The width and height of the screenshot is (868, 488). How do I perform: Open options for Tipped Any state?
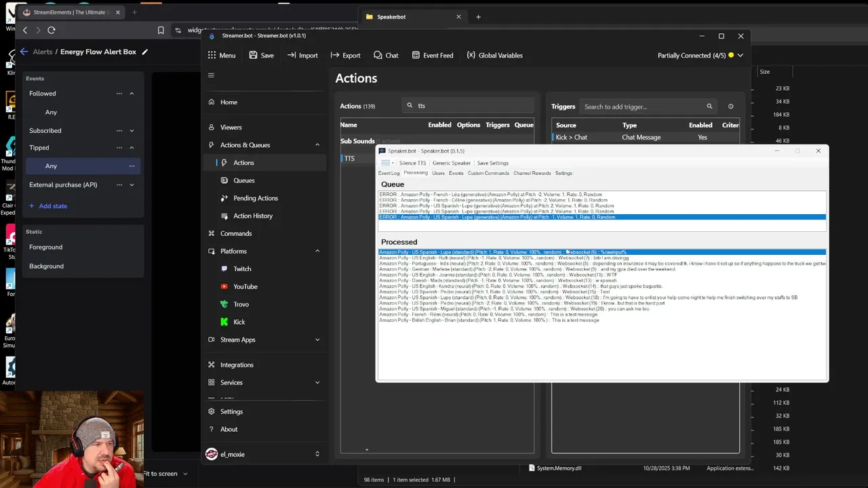[x=132, y=166]
